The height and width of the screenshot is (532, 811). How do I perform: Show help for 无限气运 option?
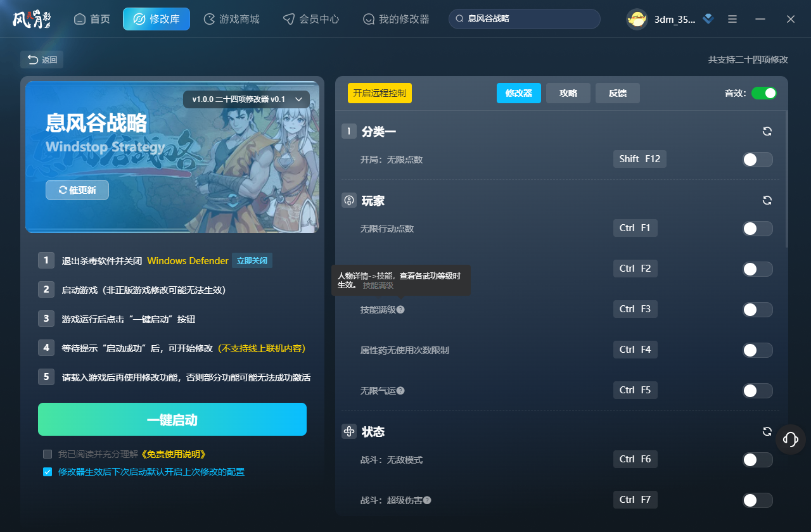coord(400,391)
